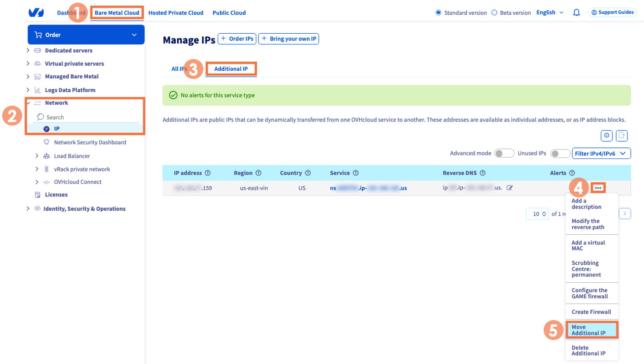Click the help icon next to Alerts header
Screen dimensions: 644x364
coord(572,173)
